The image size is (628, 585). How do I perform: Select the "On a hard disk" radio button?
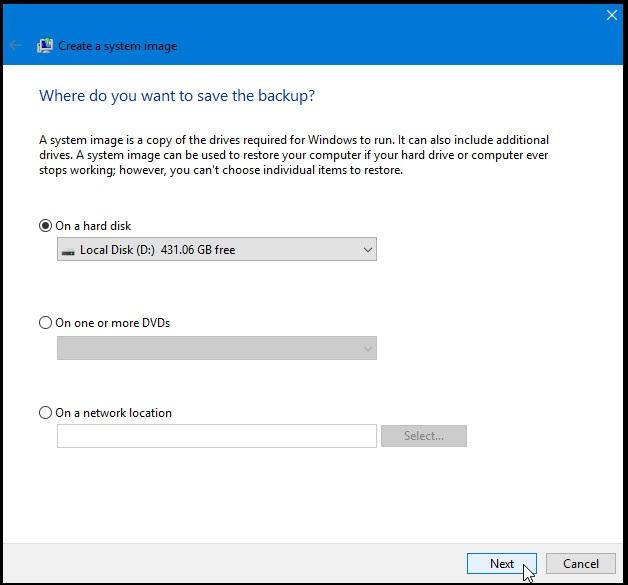click(x=45, y=226)
